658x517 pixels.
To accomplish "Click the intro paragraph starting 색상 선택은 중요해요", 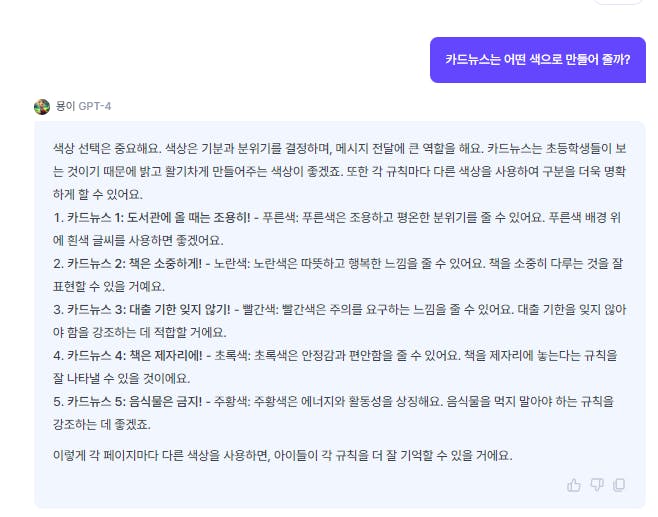I will click(x=339, y=171).
